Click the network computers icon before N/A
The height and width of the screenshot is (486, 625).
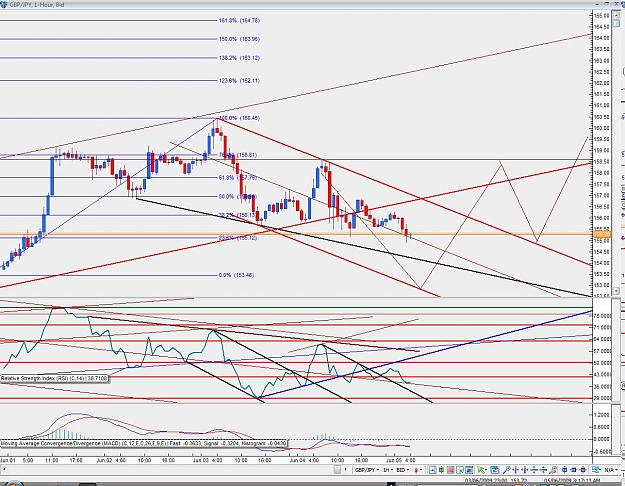click(x=596, y=470)
